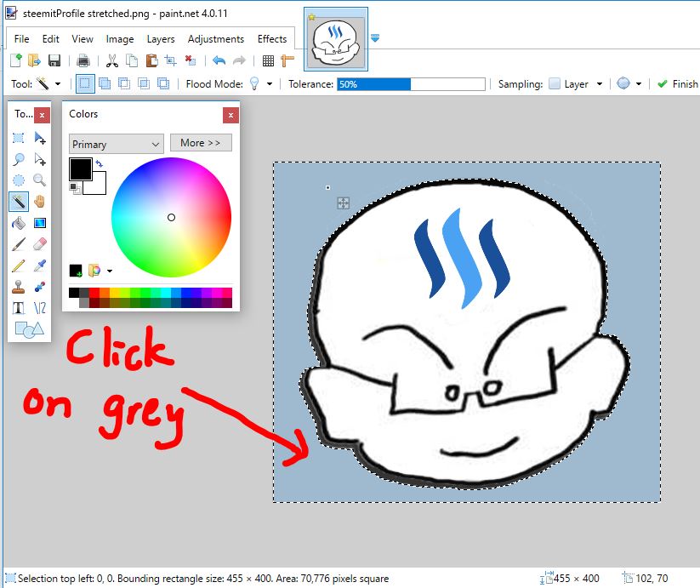
Task: Open the Primary color combo box
Action: tap(117, 144)
